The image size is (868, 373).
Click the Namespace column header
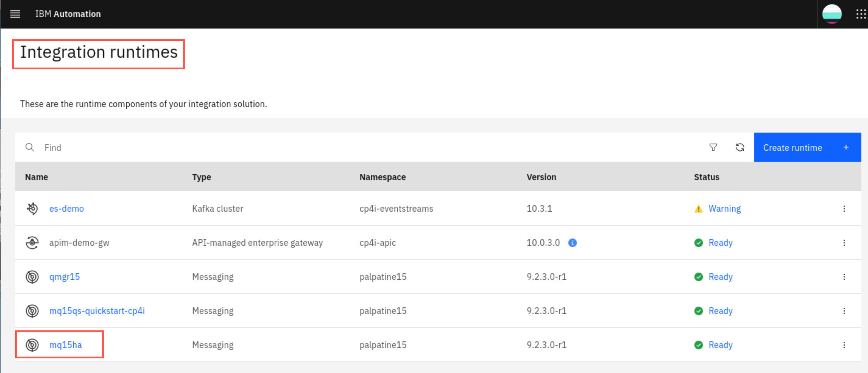click(x=383, y=177)
